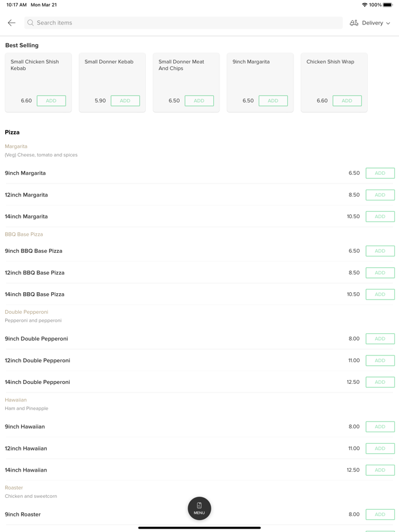Open the 9inch Roaster item row
The image size is (399, 532).
pos(171,514)
